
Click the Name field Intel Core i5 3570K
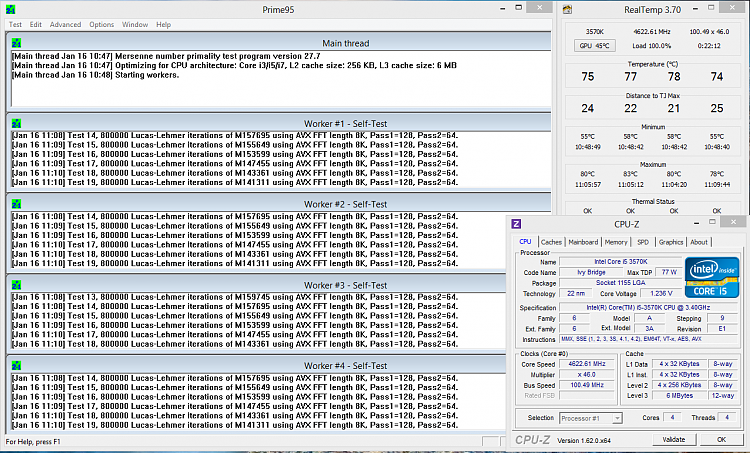click(x=620, y=262)
